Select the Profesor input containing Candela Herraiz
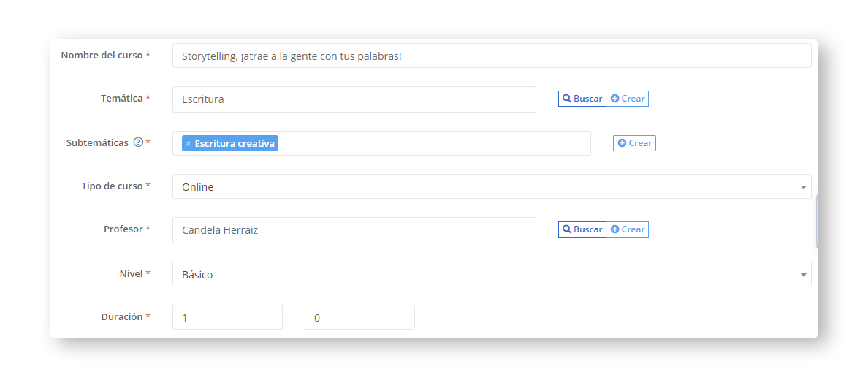The image size is (868, 380). click(354, 230)
